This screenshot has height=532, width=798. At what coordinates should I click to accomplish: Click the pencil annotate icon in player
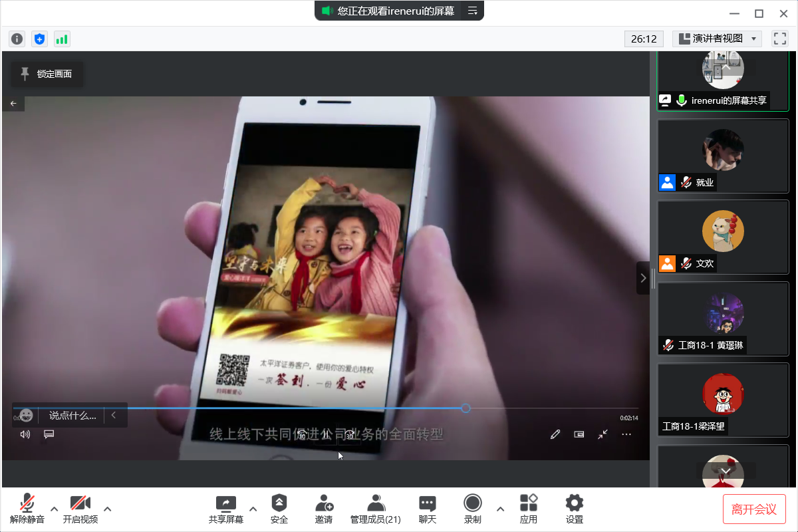coord(555,434)
